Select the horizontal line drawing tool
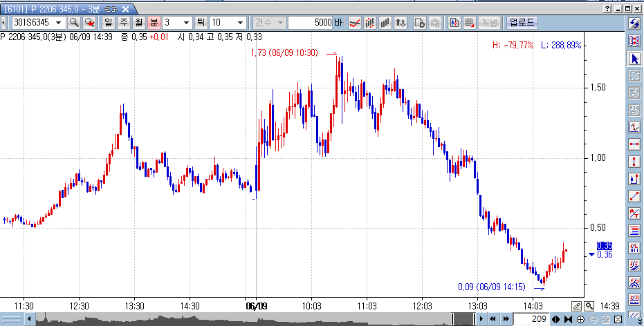Image resolution: width=644 pixels, height=326 pixels. click(634, 144)
